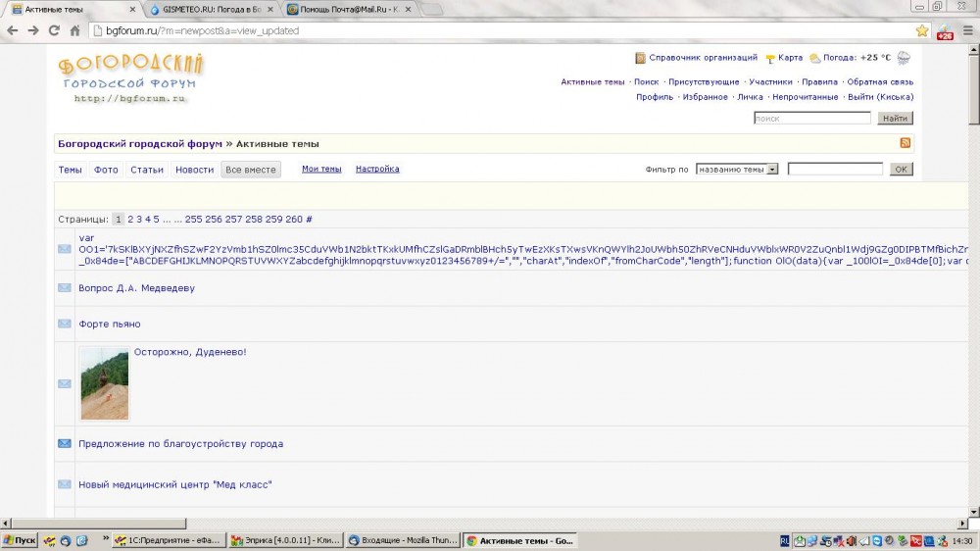Open topic "Форте пьяно"

(x=110, y=325)
